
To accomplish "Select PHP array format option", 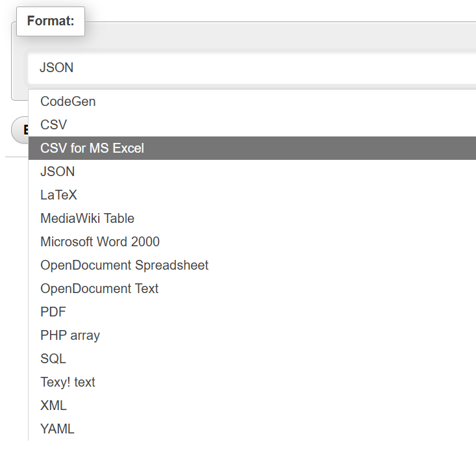I will click(252, 335).
